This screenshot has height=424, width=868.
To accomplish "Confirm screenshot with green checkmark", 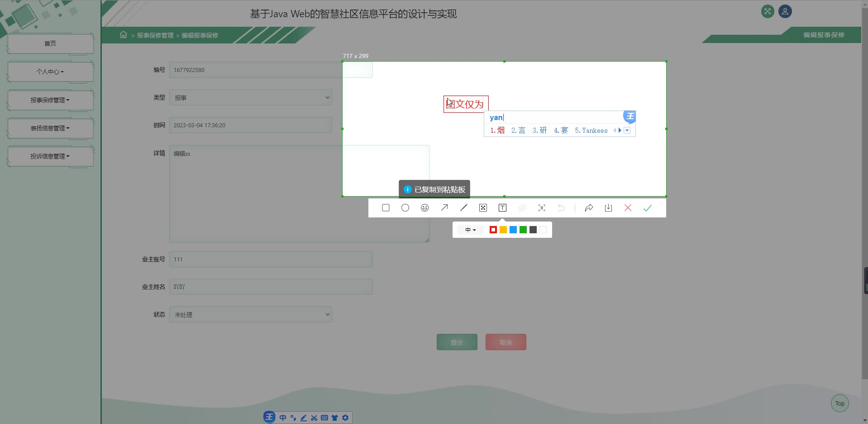I will [x=648, y=208].
